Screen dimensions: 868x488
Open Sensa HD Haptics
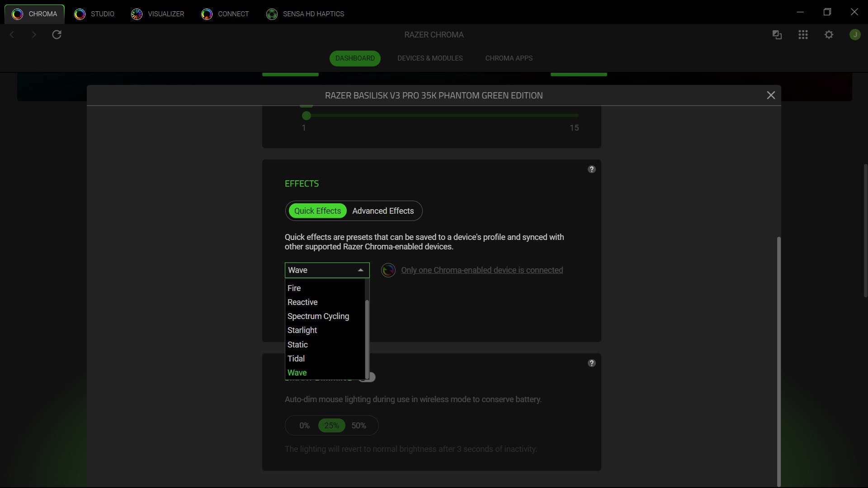pyautogui.click(x=305, y=14)
